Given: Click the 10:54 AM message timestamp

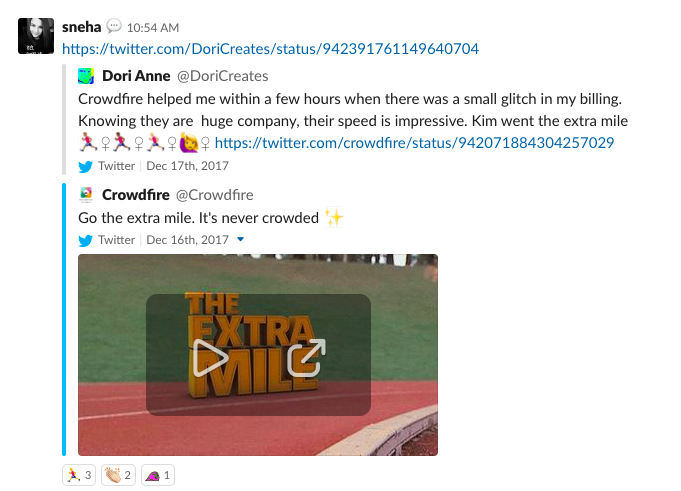Looking at the screenshot, I should pos(155,25).
